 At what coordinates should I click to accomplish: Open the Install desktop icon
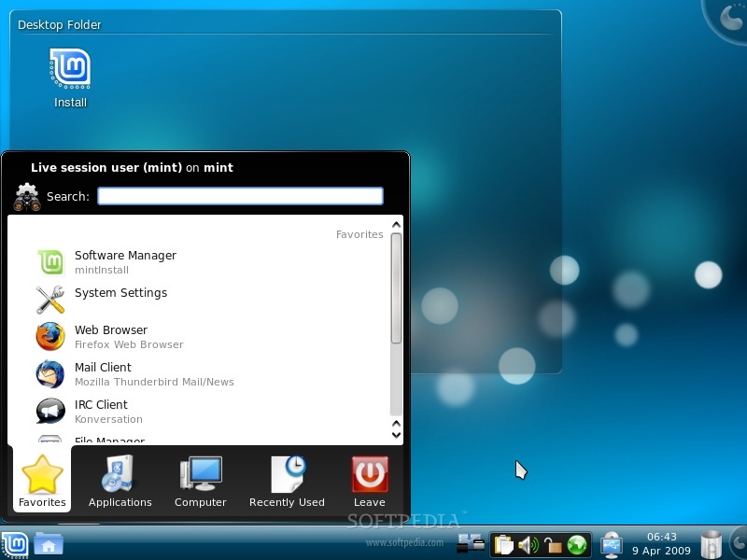click(x=70, y=77)
